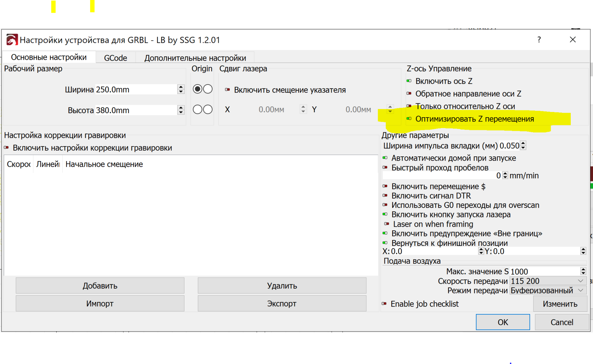Click the Ширина импульса вкладки stepper
593x364 pixels.
(523, 146)
